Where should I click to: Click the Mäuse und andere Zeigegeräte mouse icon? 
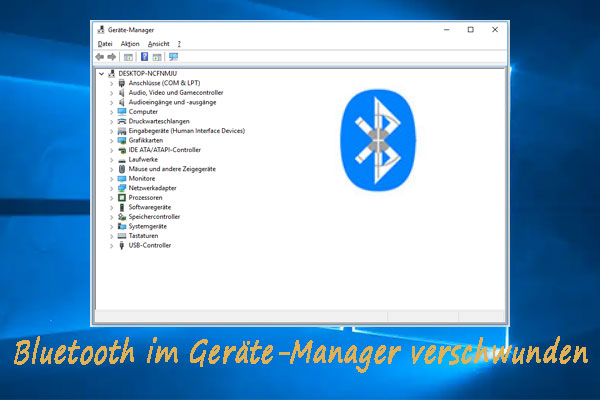(x=122, y=169)
